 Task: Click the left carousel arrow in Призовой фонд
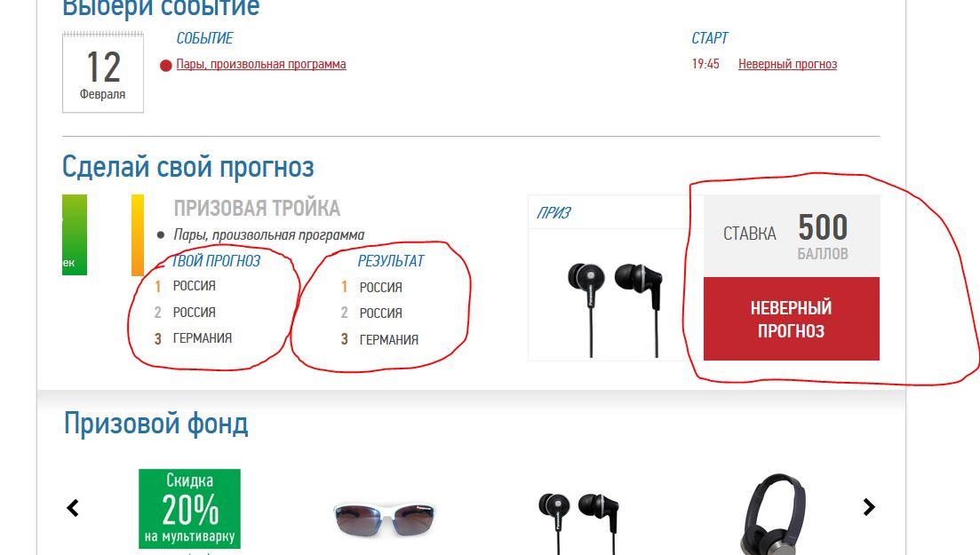pos(73,508)
